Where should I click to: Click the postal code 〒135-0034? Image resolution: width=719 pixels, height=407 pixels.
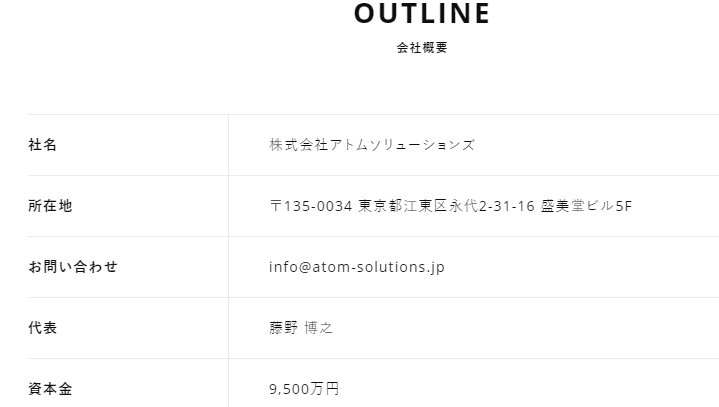[311, 206]
